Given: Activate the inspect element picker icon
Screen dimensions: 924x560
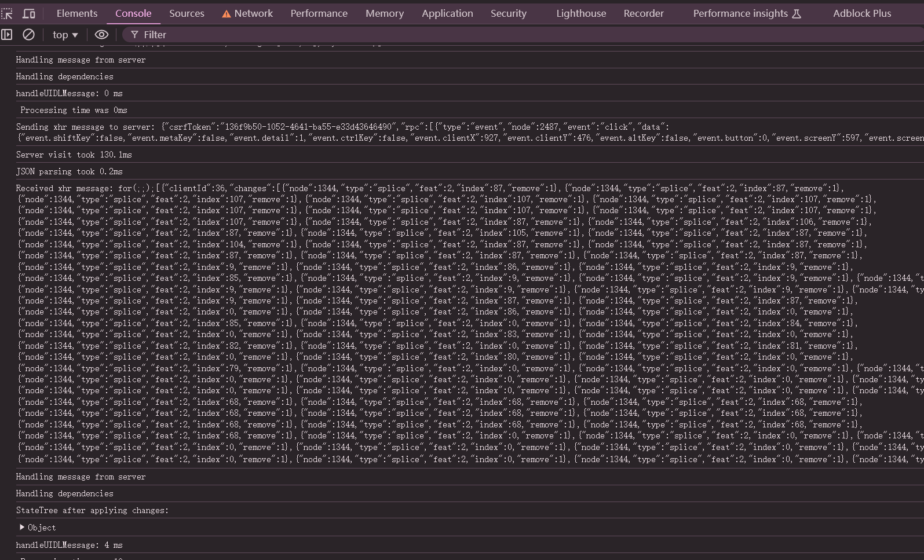Looking at the screenshot, I should coord(6,13).
